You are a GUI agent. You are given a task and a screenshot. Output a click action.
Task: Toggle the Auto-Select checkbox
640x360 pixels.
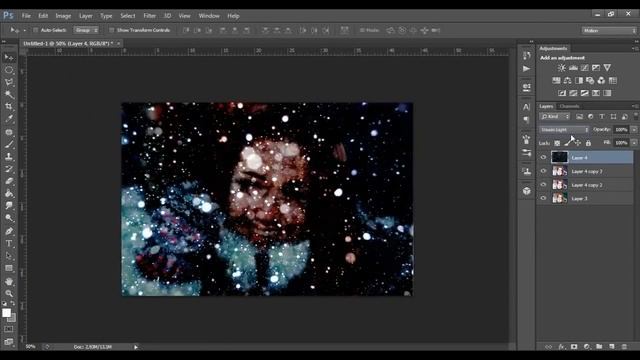(x=36, y=30)
